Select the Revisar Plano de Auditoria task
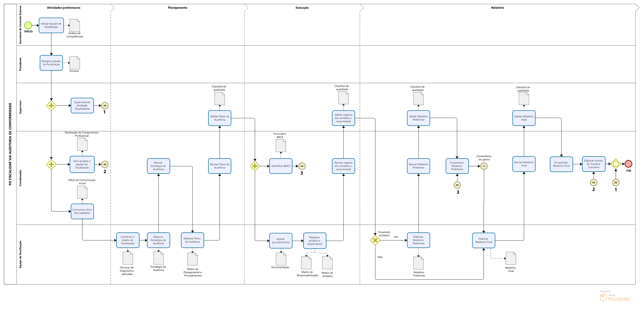 tap(220, 166)
